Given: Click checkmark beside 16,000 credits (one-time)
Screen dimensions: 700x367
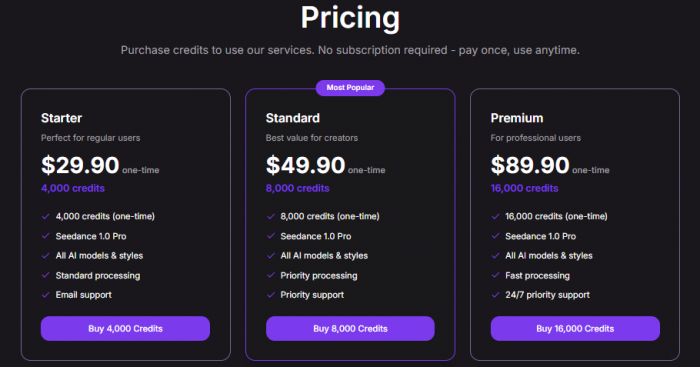Looking at the screenshot, I should 495,217.
